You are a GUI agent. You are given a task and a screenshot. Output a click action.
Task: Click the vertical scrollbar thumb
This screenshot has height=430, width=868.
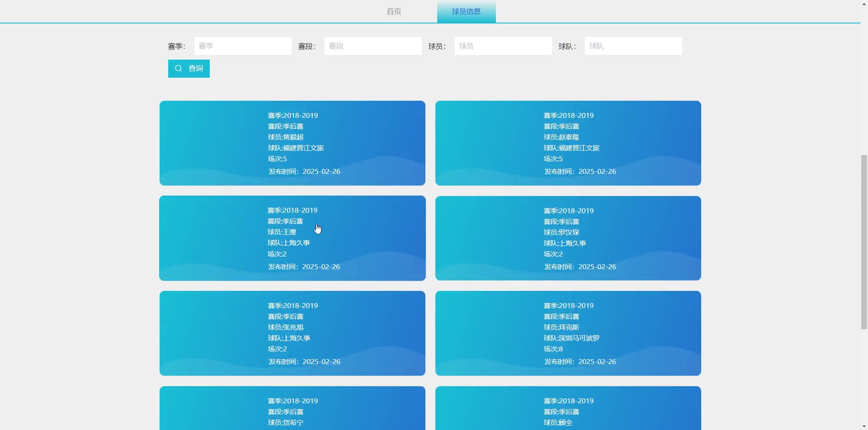pyautogui.click(x=864, y=242)
